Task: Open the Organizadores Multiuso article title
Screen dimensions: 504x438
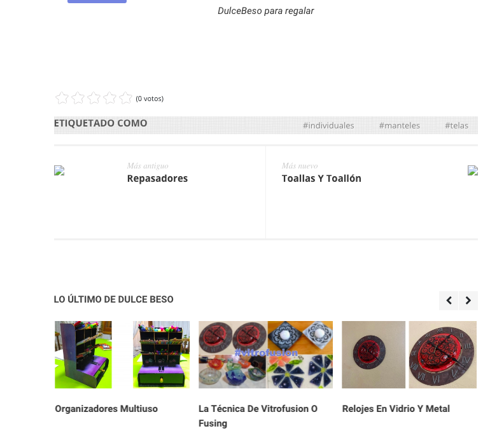Action: pos(106,409)
